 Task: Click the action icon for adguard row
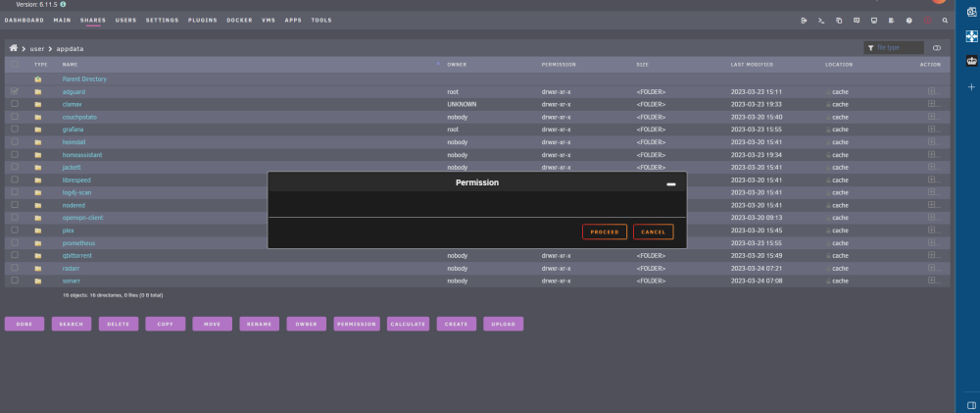tap(934, 91)
